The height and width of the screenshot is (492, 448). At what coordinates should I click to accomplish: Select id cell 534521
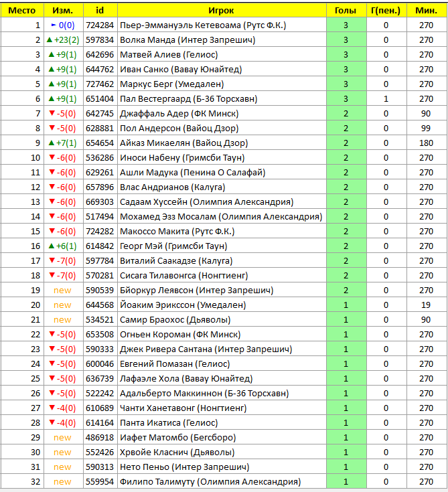pyautogui.click(x=100, y=320)
